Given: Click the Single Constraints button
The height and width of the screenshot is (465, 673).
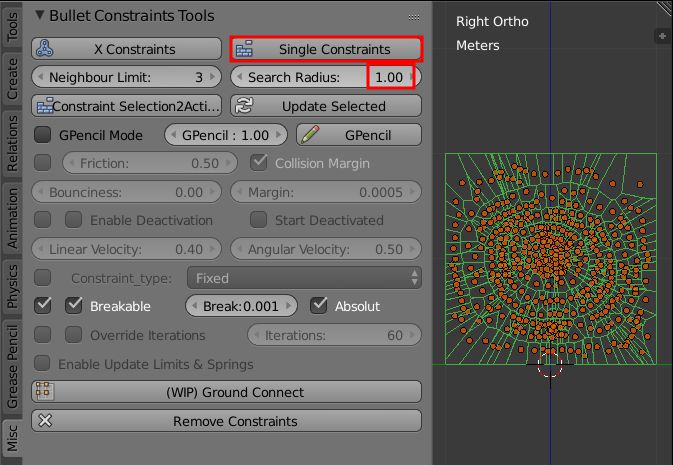Looking at the screenshot, I should pyautogui.click(x=326, y=49).
